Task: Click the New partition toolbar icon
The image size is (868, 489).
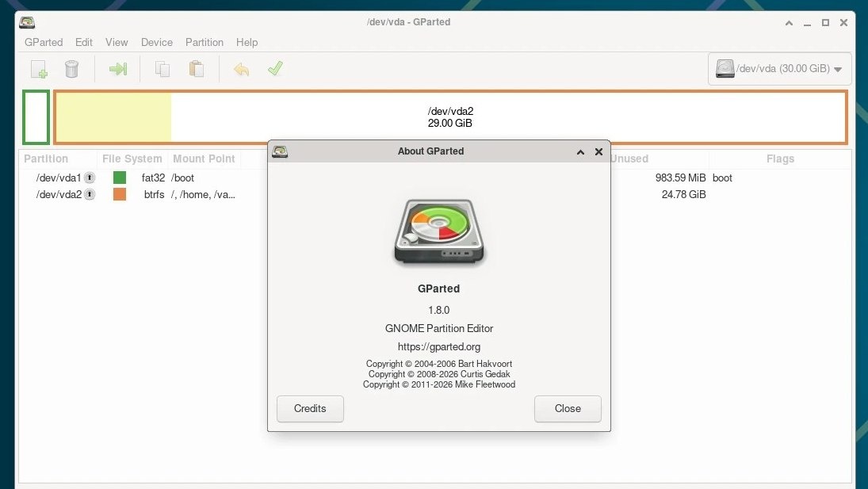Action: coord(39,69)
